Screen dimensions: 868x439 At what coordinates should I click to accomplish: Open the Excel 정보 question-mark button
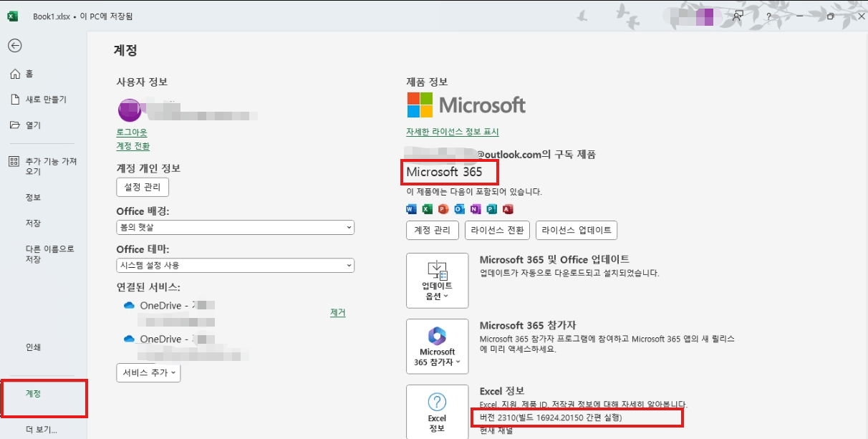click(x=437, y=411)
